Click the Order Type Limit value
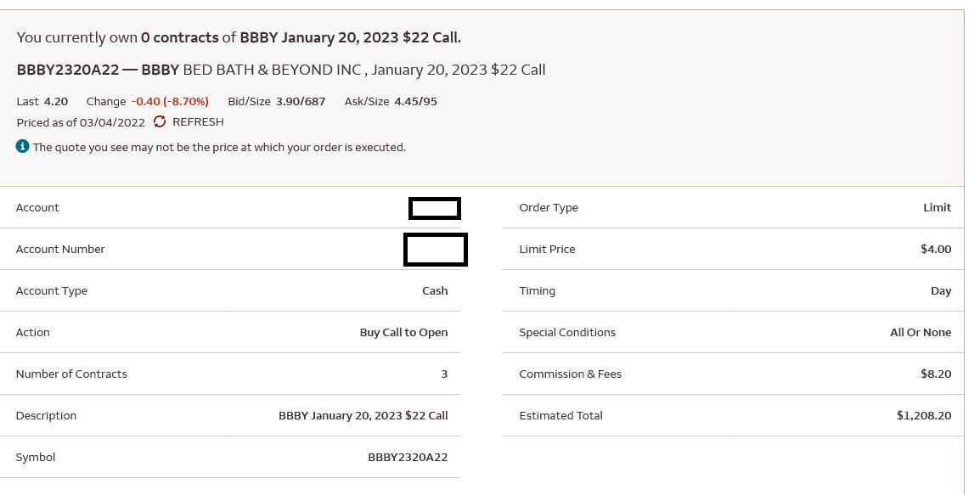The image size is (980, 495). click(937, 207)
